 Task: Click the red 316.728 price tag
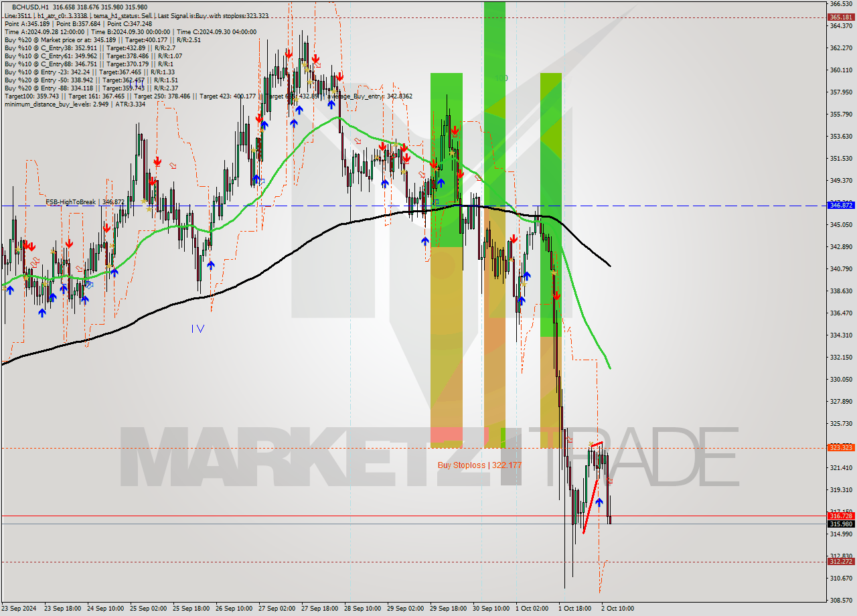pyautogui.click(x=842, y=516)
